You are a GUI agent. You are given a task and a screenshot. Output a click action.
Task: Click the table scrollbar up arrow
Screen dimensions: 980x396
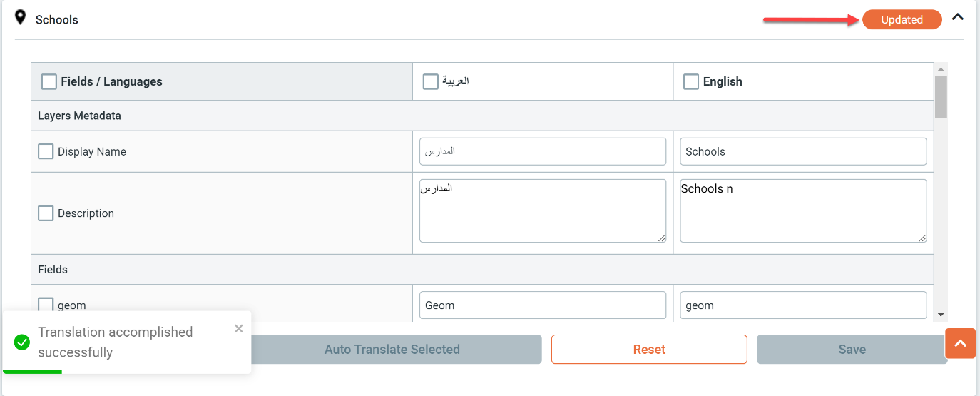click(941, 69)
